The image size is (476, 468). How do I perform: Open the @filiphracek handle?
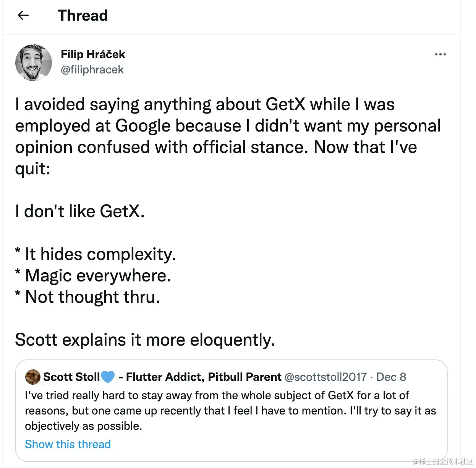pyautogui.click(x=92, y=70)
